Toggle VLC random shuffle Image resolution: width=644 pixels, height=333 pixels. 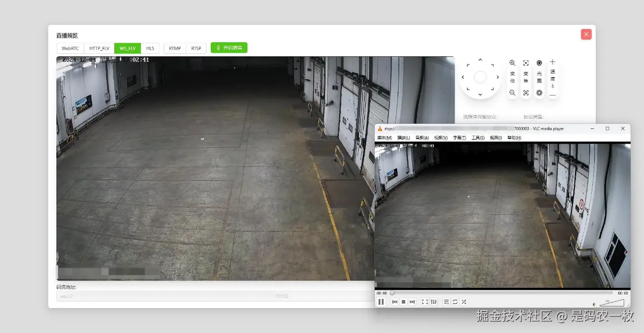464,302
